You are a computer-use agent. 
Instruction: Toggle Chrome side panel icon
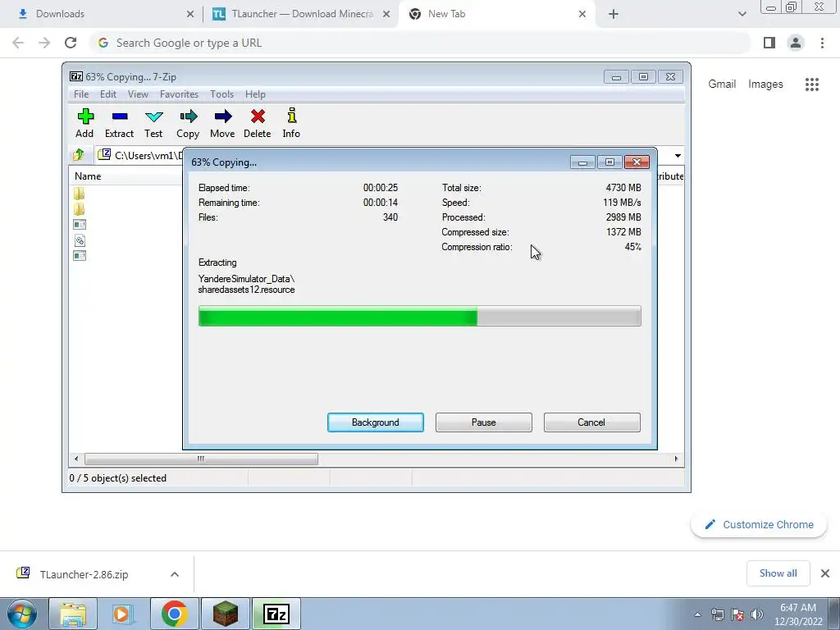pyautogui.click(x=769, y=43)
